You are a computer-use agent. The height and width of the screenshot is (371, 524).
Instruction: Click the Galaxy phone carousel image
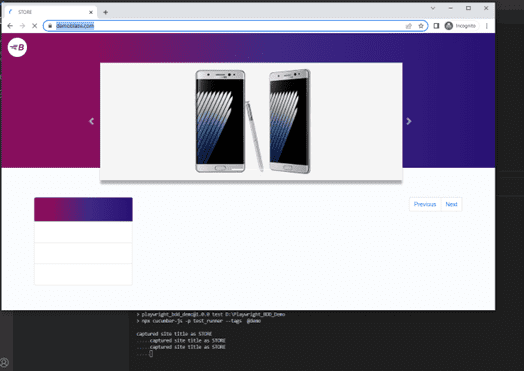tap(251, 121)
